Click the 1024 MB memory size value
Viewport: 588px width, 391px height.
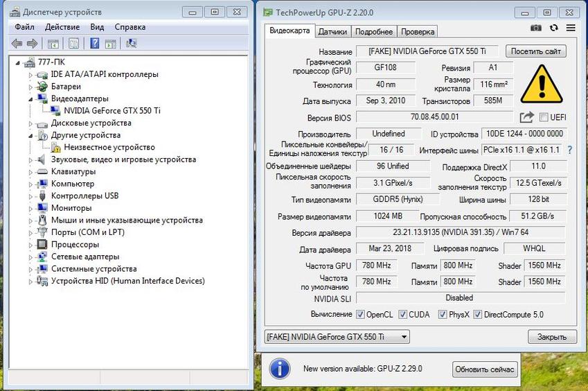[x=387, y=216]
